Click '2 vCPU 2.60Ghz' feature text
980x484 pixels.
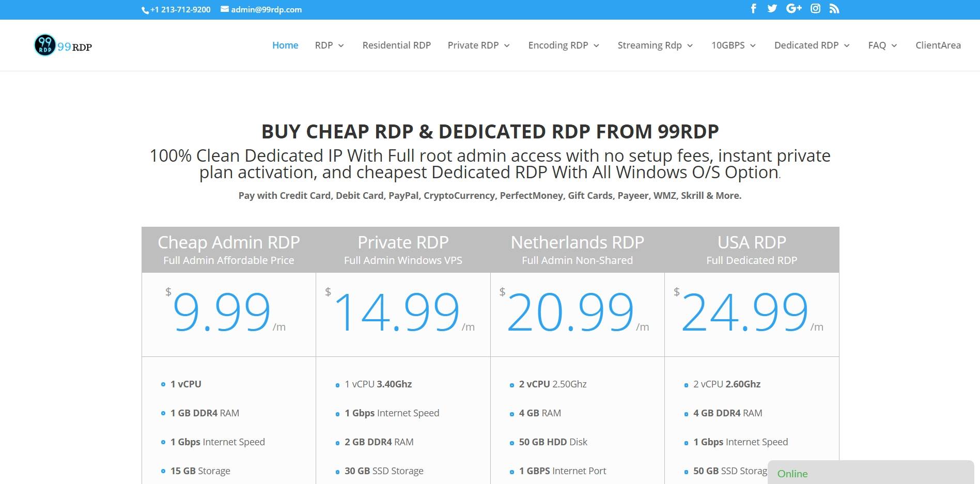[727, 384]
